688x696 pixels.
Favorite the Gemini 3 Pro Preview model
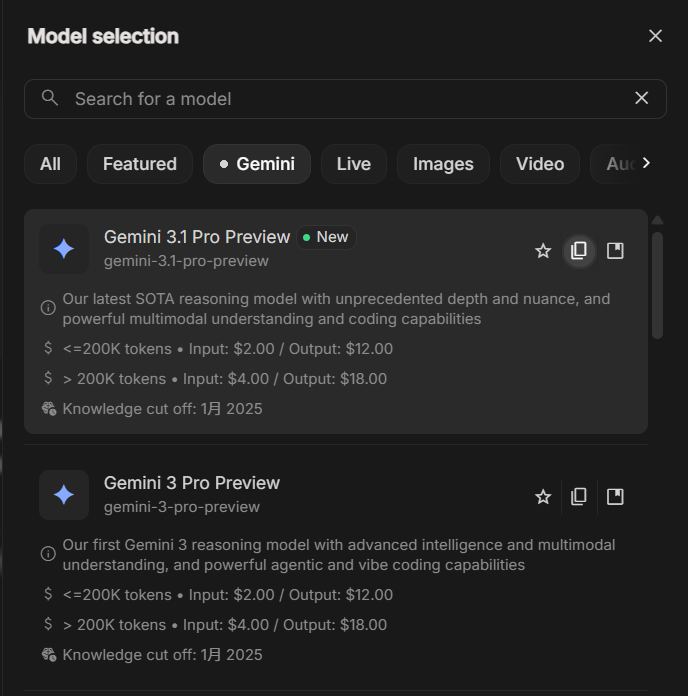coord(543,497)
